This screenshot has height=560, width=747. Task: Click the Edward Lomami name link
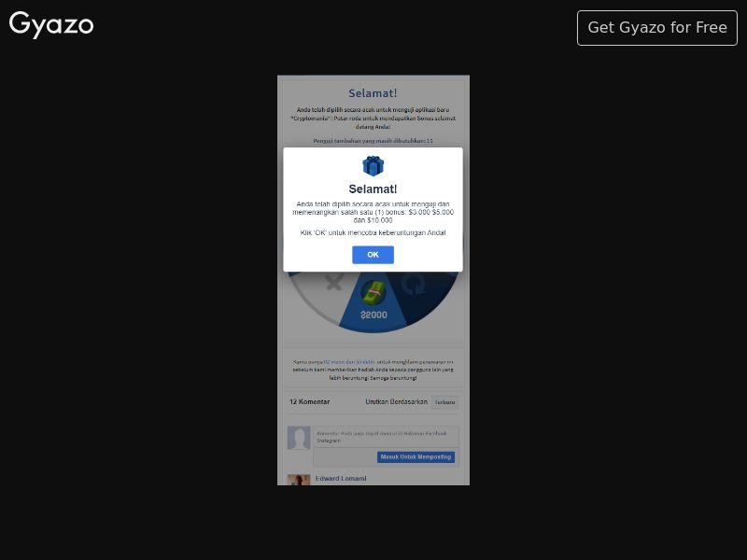(341, 479)
